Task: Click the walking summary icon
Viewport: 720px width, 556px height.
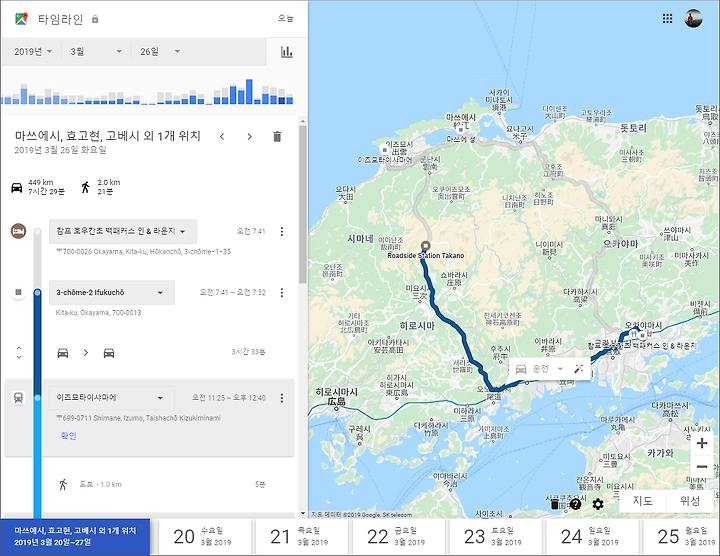Action: (86, 187)
